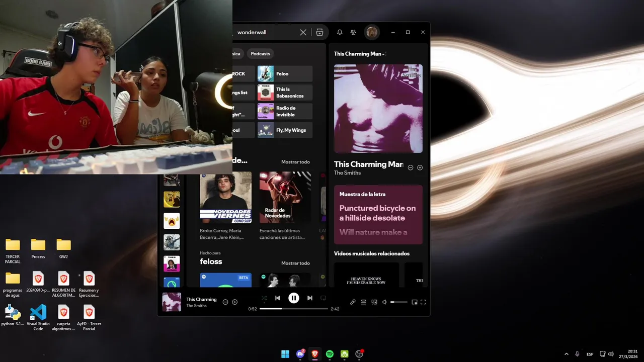Image resolution: width=644 pixels, height=362 pixels.
Task: Click the plus icon beside the song title
Action: coord(420,167)
